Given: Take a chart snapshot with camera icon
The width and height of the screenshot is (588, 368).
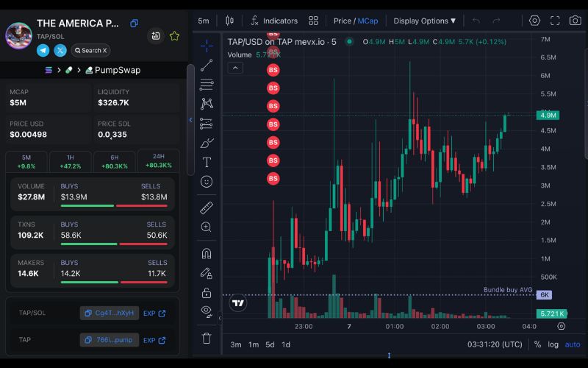Looking at the screenshot, I should 575,21.
